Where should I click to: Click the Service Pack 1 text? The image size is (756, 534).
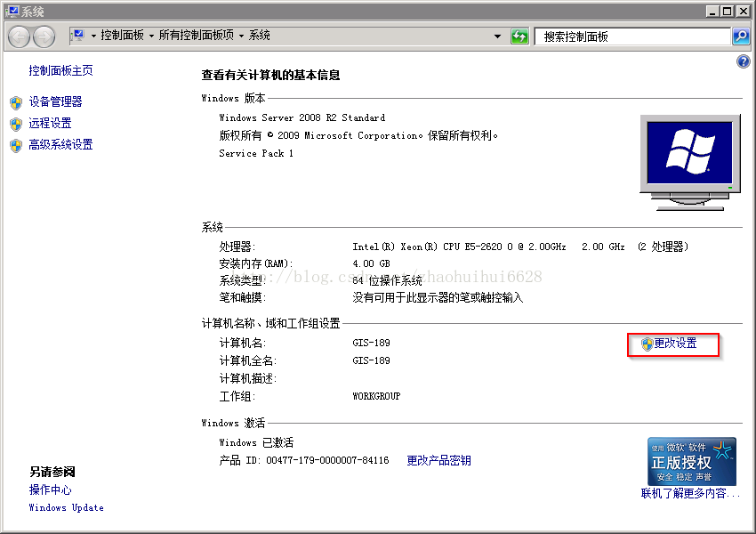[256, 153]
